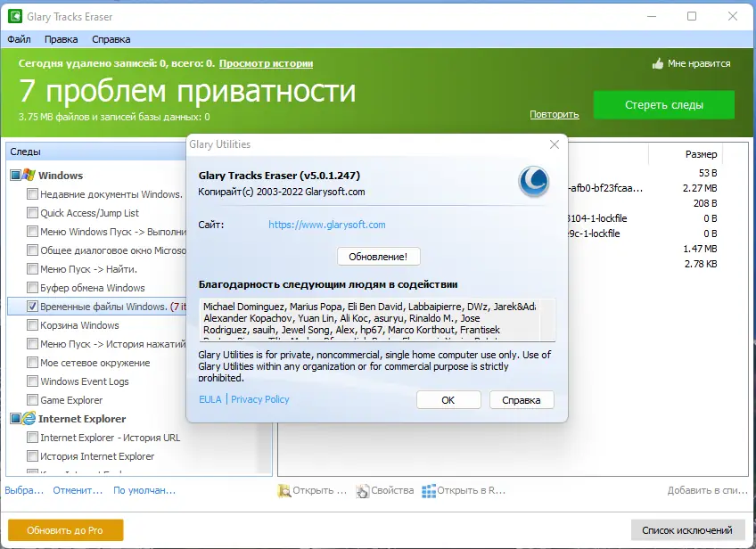Screen dimensions: 756x549
Task: Enable the Quick Access/Jump List checkbox
Action: click(x=32, y=213)
